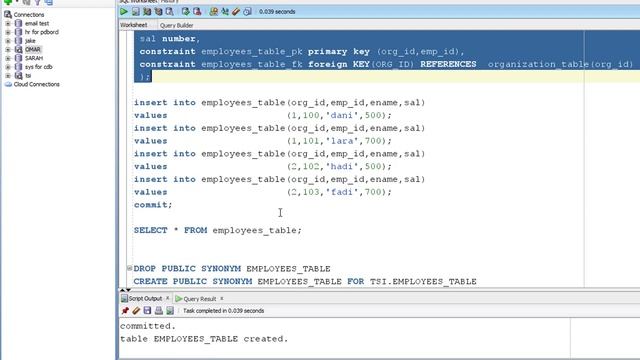Click the up/down splitter arrows above Script Output
Screen dimensions: 640x360
coord(125,289)
